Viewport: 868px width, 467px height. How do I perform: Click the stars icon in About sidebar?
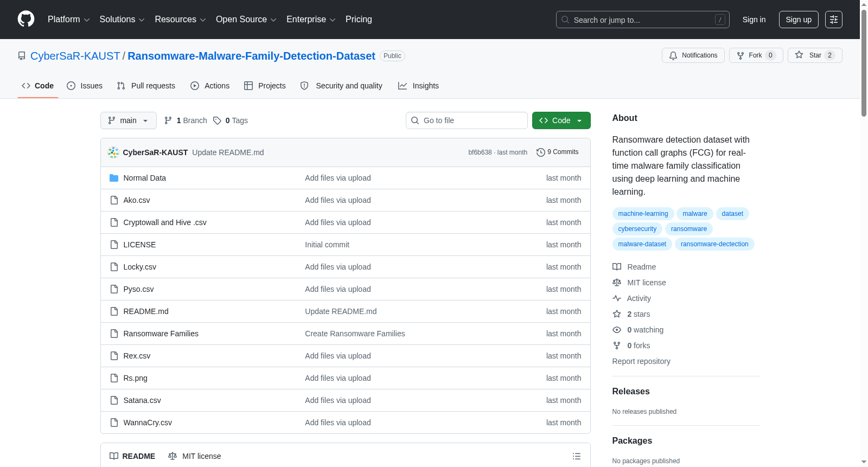pos(617,314)
